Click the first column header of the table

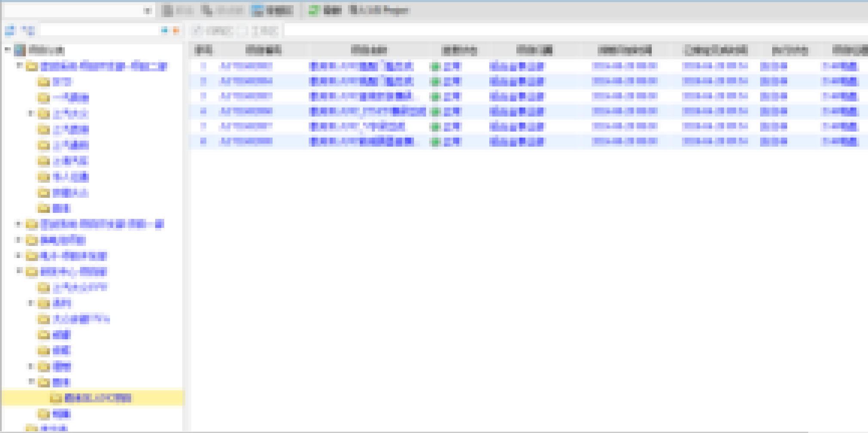(x=203, y=50)
